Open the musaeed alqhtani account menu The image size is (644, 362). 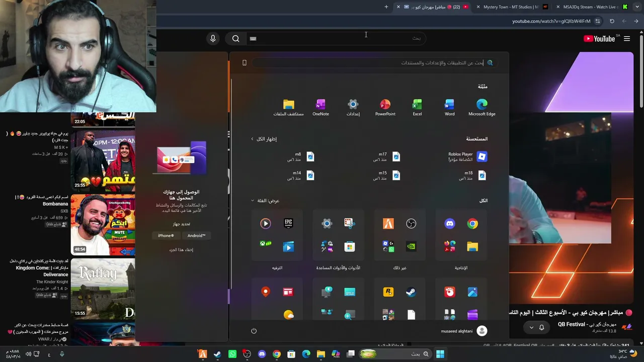464,331
